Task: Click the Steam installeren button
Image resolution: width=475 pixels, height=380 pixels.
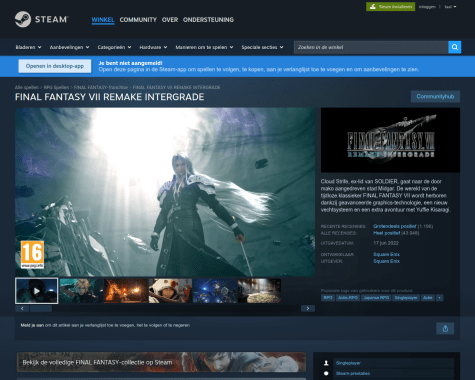Action: pos(390,7)
